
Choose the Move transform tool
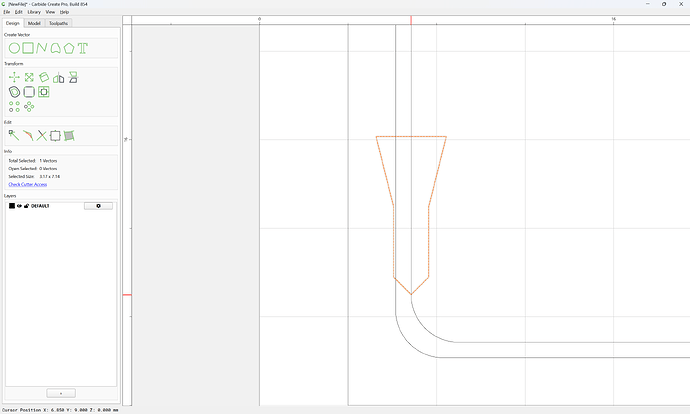[14, 77]
